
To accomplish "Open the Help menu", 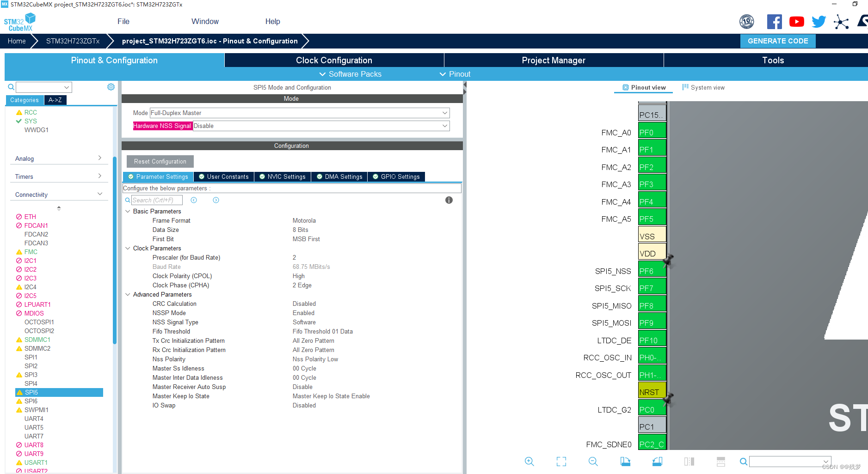I will (272, 21).
